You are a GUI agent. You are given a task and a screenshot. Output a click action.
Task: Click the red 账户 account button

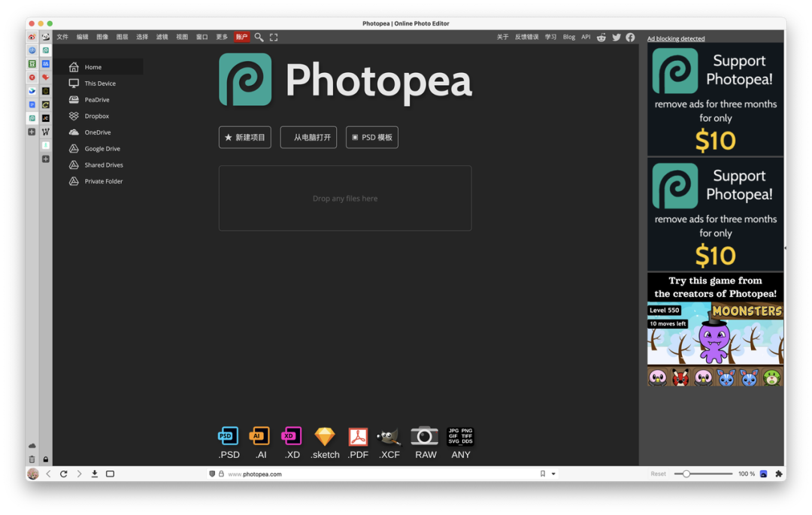click(242, 38)
